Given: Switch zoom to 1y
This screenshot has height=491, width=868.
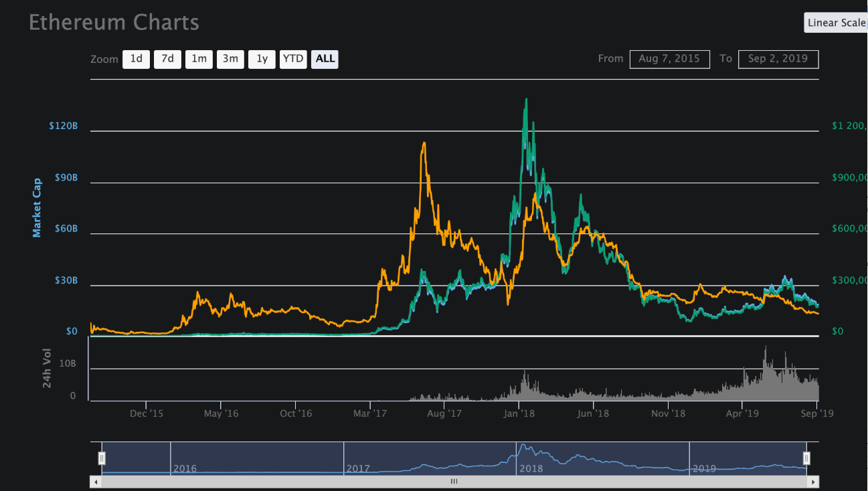Looking at the screenshot, I should [x=262, y=59].
